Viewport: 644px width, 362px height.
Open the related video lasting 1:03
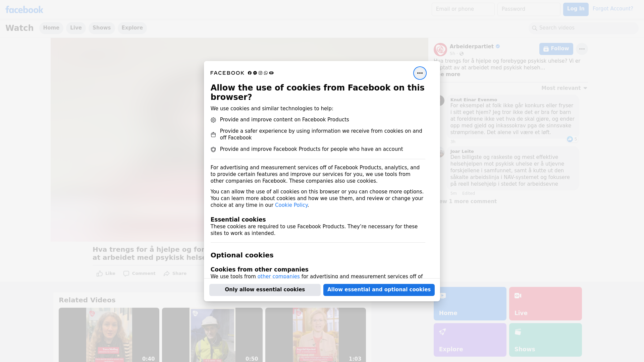(x=316, y=335)
